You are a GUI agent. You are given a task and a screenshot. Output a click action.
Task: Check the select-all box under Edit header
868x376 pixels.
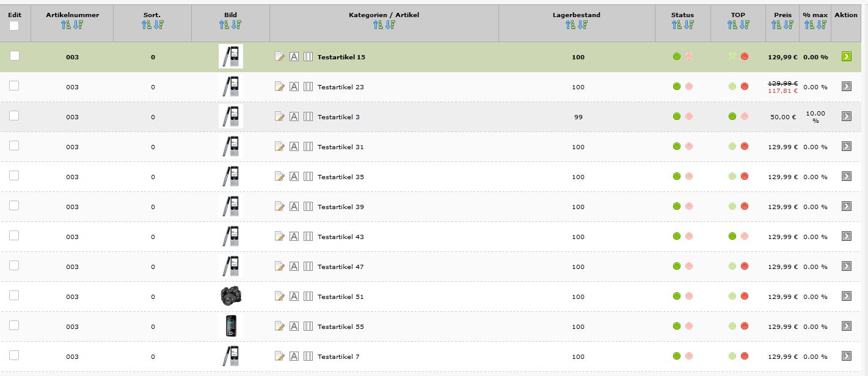tap(14, 26)
